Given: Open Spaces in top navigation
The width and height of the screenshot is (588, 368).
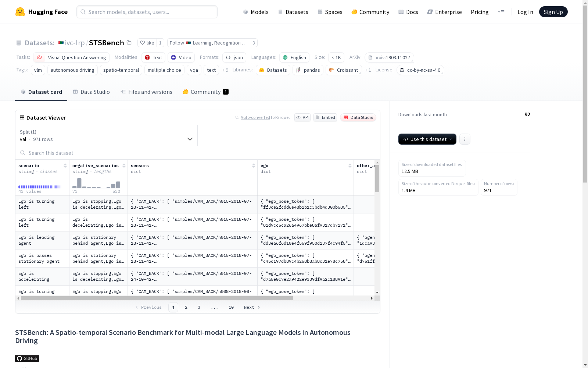Looking at the screenshot, I should [x=330, y=12].
